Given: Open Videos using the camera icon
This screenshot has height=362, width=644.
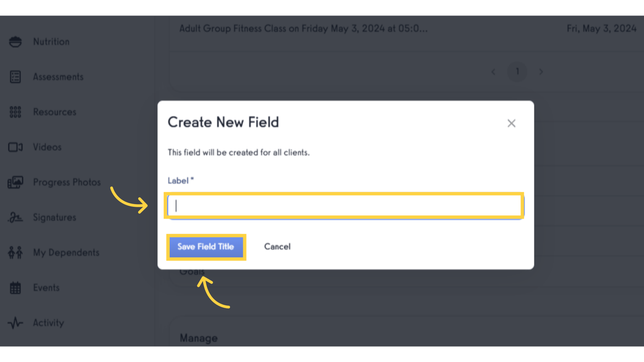Looking at the screenshot, I should (15, 147).
